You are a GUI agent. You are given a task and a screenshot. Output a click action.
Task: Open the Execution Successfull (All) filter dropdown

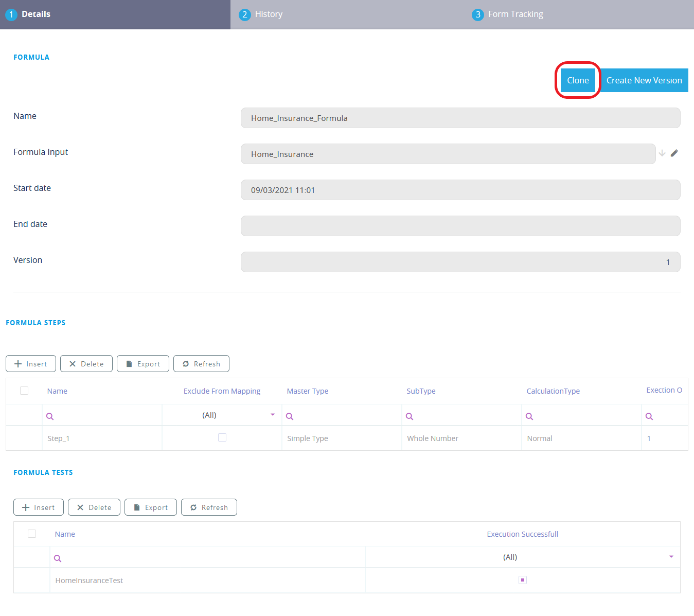click(671, 557)
